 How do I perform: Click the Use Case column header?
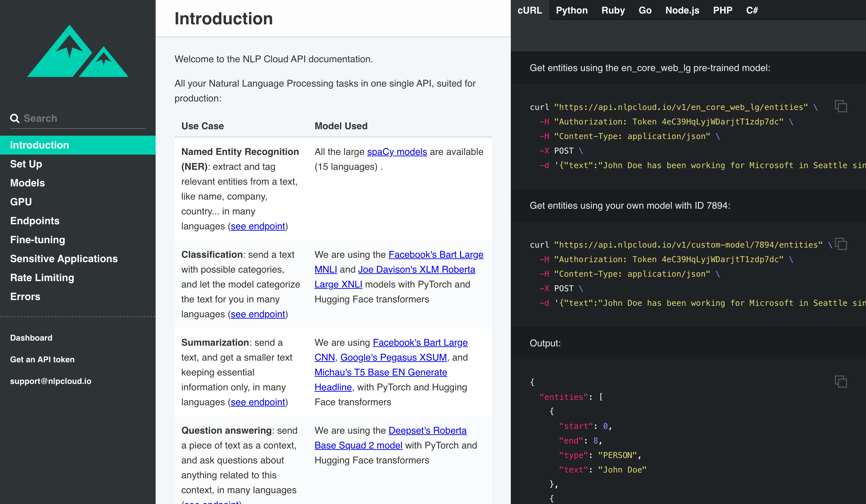[202, 126]
